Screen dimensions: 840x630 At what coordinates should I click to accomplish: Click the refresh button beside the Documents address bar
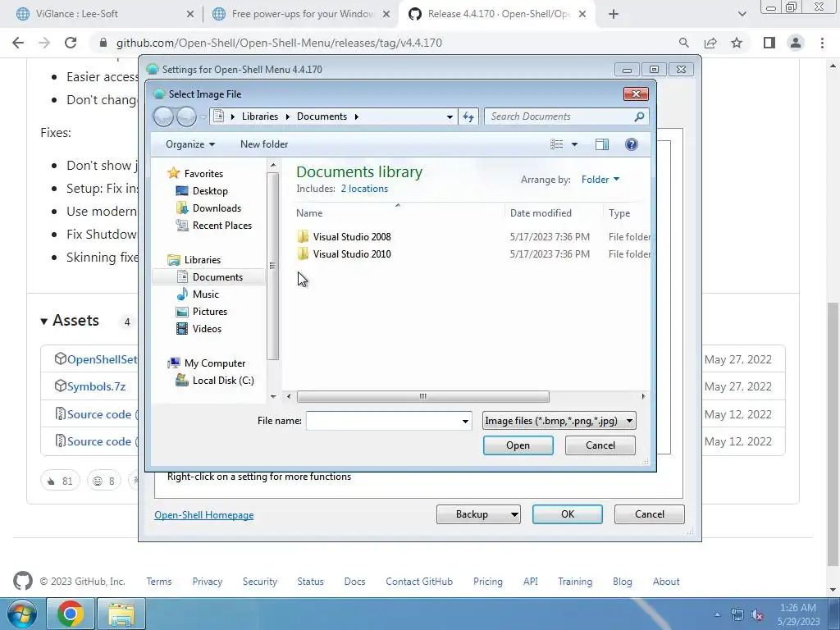468,116
